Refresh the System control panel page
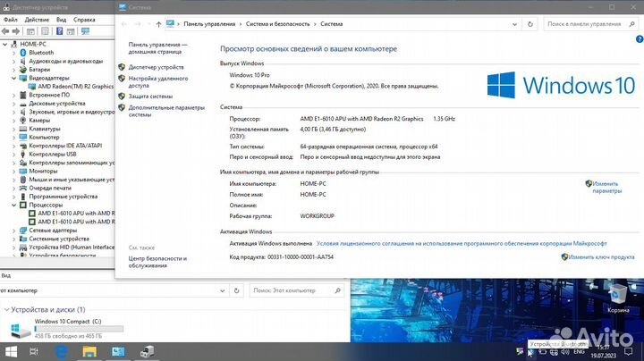 (530, 24)
